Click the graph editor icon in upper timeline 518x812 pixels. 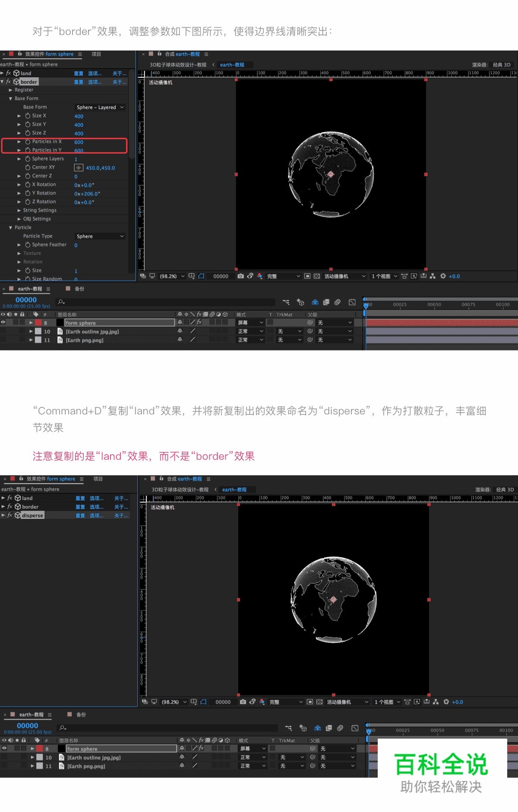[x=352, y=302]
